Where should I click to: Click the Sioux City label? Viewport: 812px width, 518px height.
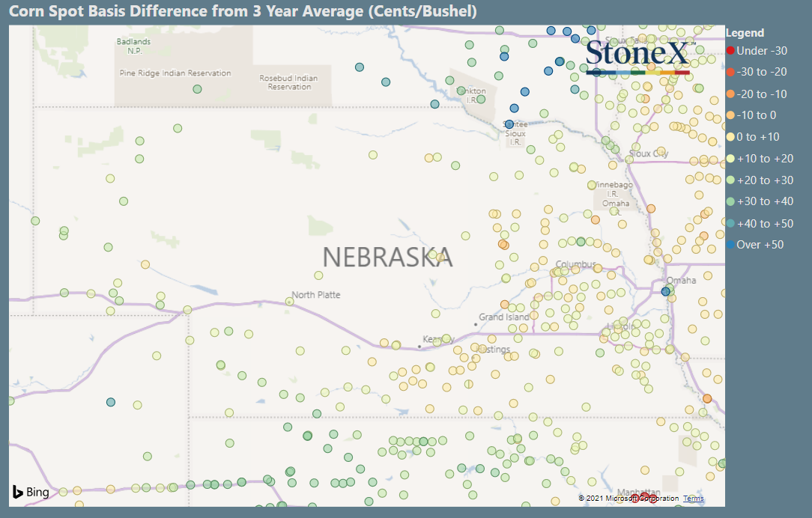[x=649, y=153]
